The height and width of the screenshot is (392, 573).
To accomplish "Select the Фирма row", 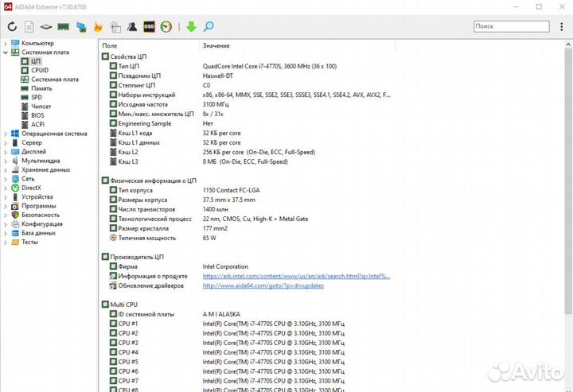I will [x=246, y=266].
